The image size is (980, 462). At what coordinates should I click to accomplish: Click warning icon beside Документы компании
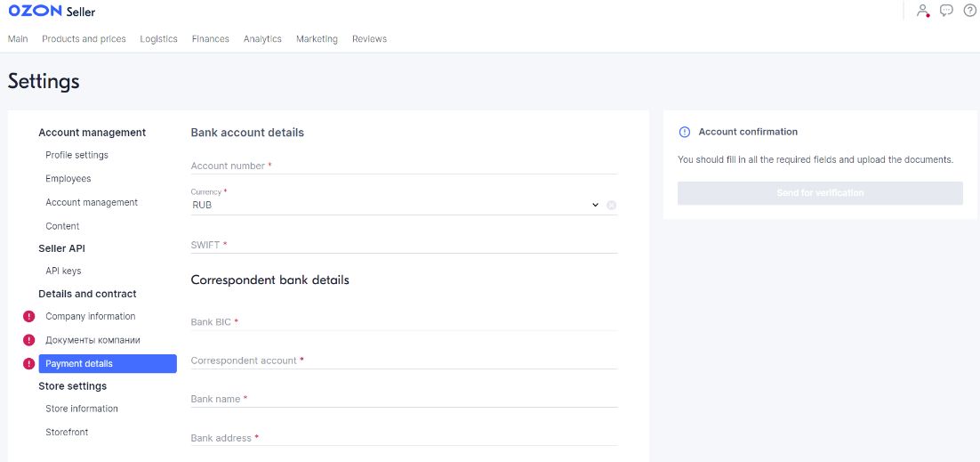tap(29, 340)
